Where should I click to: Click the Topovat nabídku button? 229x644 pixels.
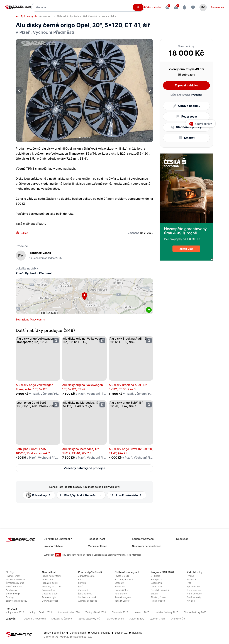(186, 86)
